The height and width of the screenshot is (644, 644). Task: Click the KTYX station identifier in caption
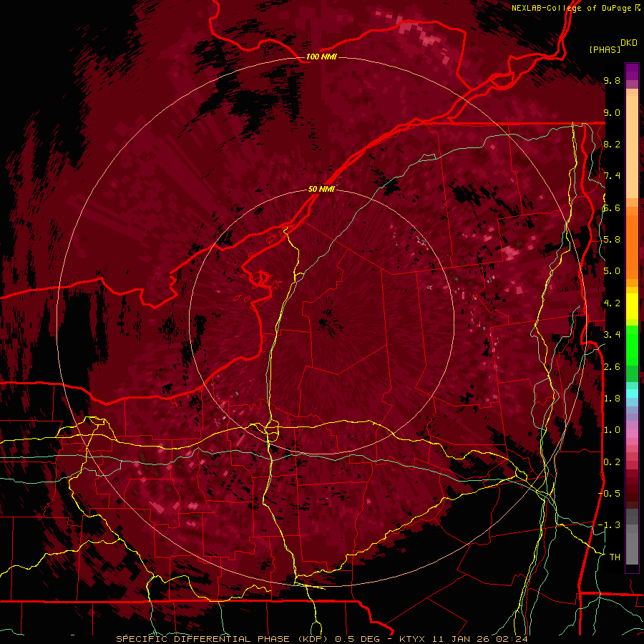[x=413, y=639]
